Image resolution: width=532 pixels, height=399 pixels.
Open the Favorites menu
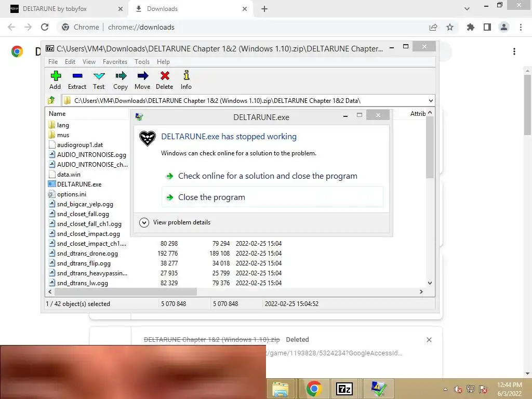pyautogui.click(x=115, y=62)
